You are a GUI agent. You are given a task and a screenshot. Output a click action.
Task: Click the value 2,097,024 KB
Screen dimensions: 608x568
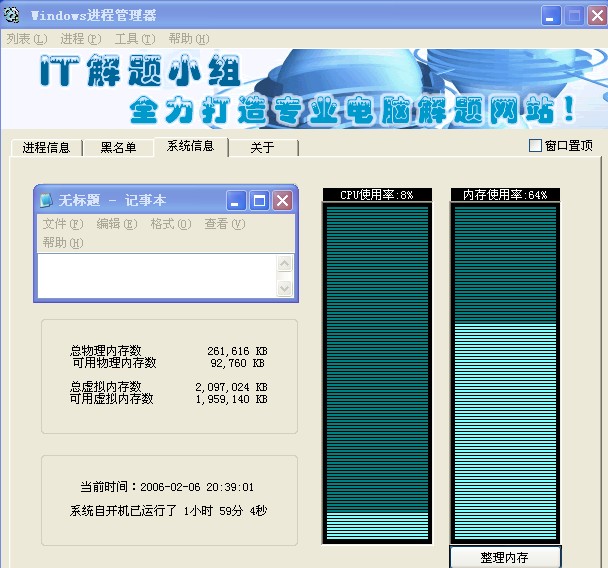pos(231,387)
